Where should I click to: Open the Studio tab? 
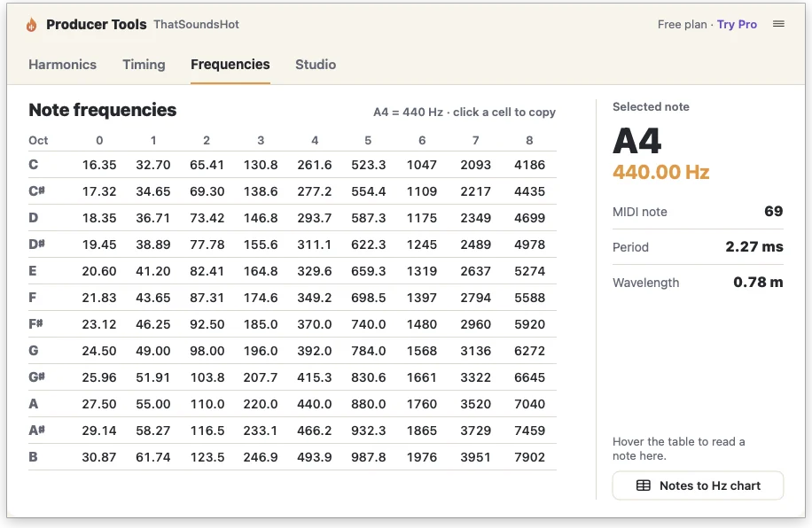coord(316,65)
